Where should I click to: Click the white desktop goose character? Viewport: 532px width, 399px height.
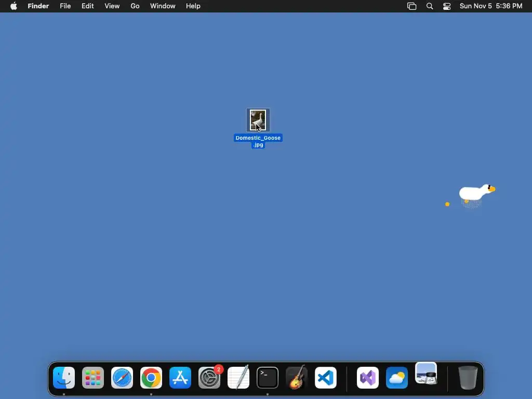tap(476, 193)
